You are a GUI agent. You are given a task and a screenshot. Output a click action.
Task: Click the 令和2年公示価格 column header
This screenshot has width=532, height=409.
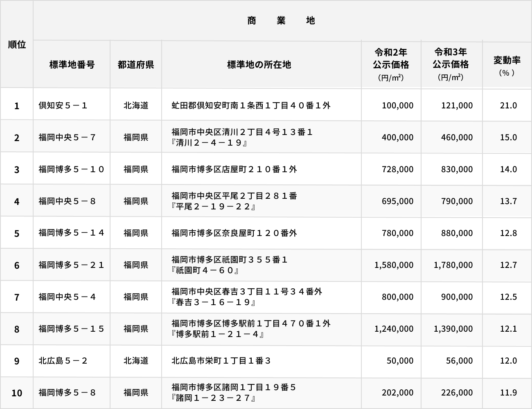point(391,64)
